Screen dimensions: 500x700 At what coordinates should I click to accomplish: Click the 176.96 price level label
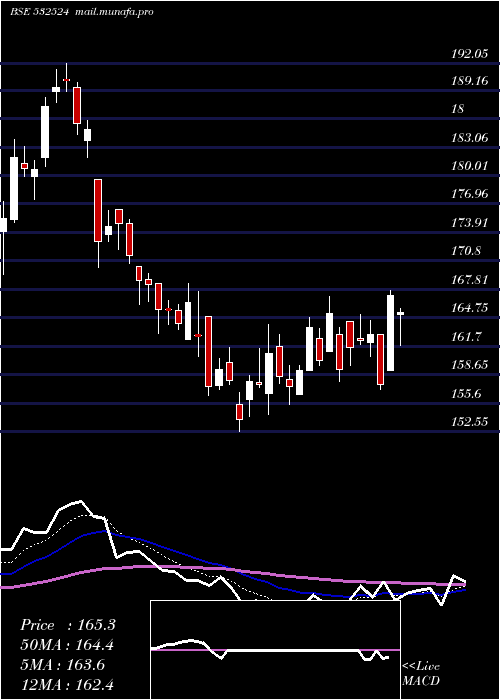click(470, 194)
